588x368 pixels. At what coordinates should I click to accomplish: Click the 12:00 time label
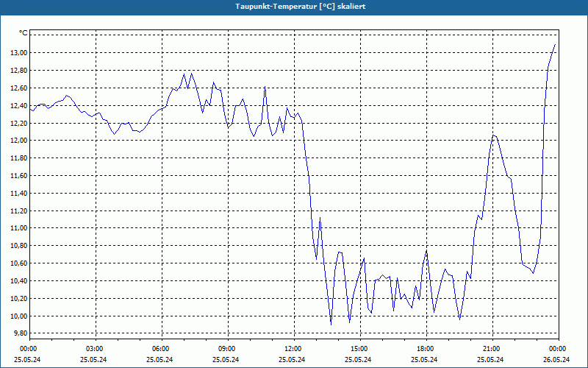pos(294,349)
